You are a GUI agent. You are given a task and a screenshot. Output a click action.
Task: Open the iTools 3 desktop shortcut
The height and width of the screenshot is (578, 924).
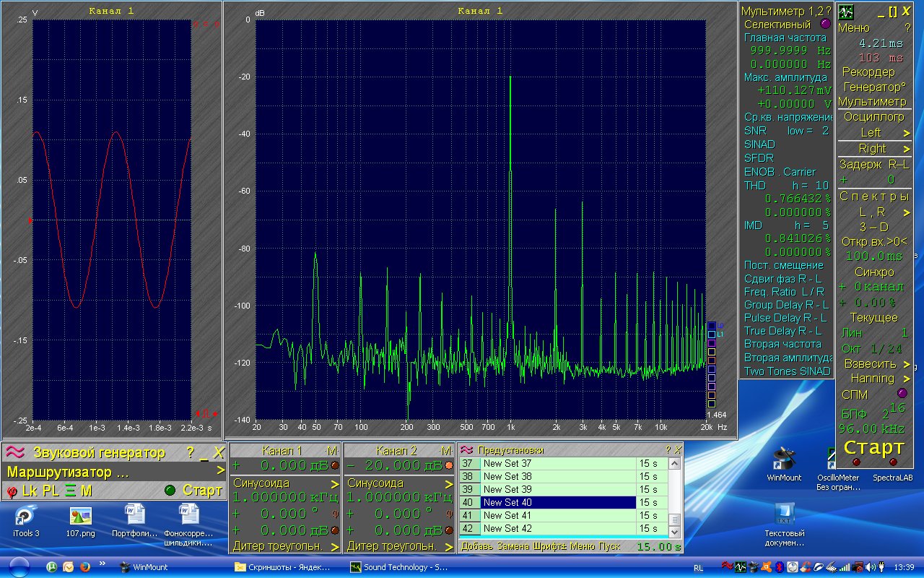click(26, 516)
